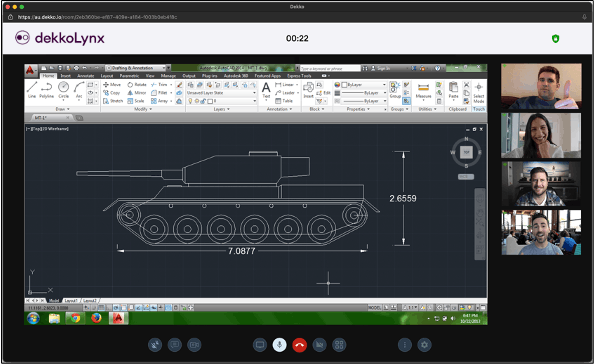Image resolution: width=594 pixels, height=364 pixels.
Task: Select the Polyline drawing tool
Action: (47, 90)
